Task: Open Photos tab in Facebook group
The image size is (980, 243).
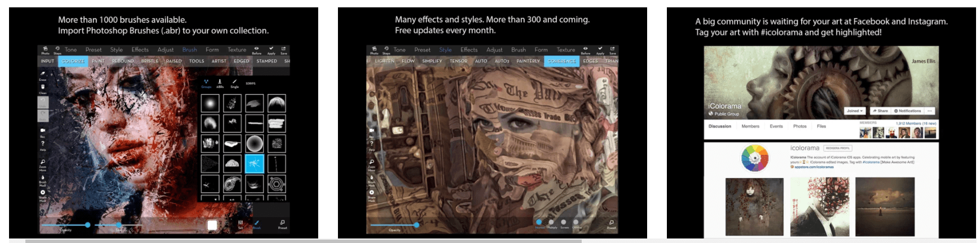Action: pos(799,126)
